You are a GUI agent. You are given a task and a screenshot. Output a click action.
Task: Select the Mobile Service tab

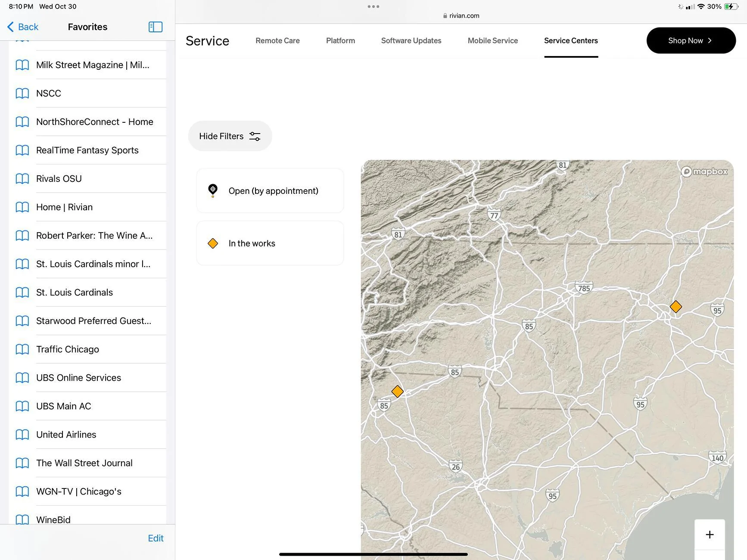[493, 40]
